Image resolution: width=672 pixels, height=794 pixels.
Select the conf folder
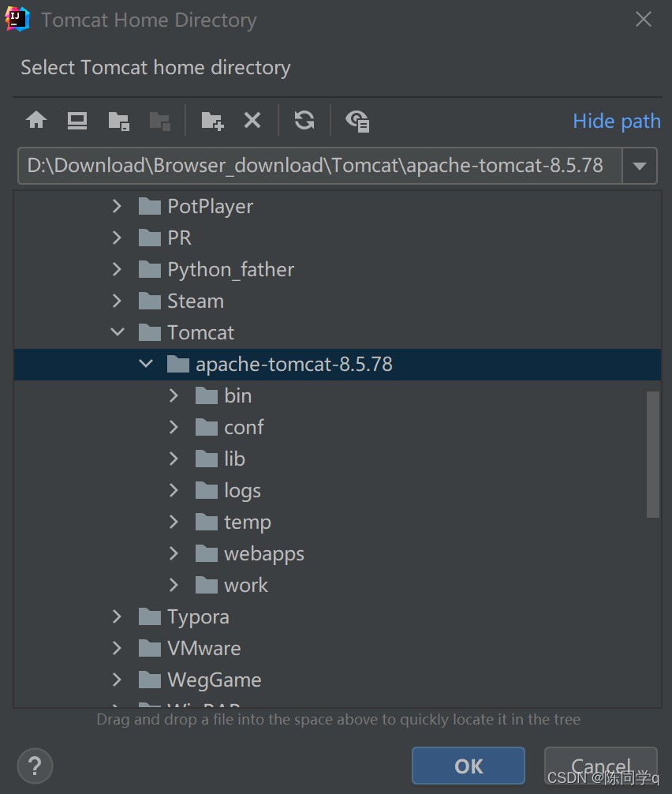[x=230, y=427]
